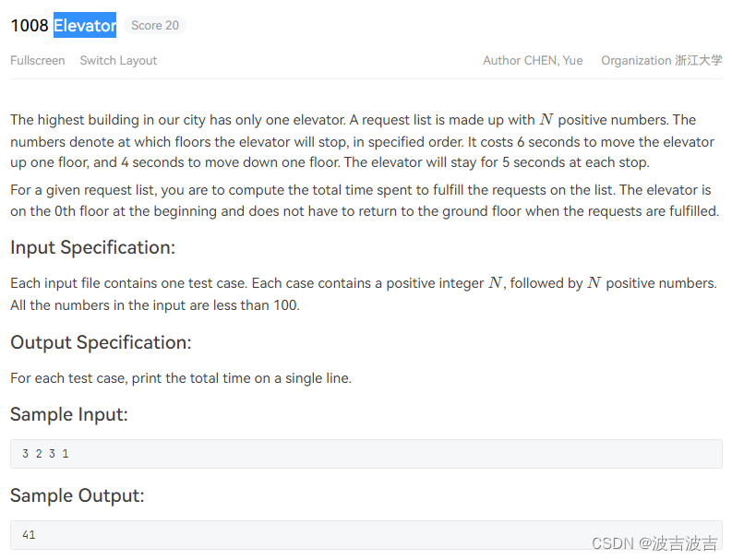Screen dimensions: 732x560
Task: Click the Sample Output heading
Action: (78, 495)
